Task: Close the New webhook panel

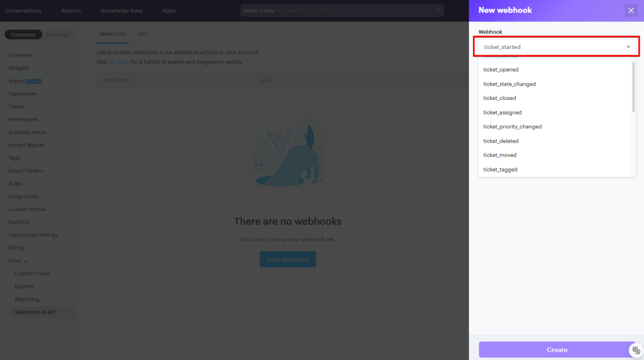Action: click(631, 10)
